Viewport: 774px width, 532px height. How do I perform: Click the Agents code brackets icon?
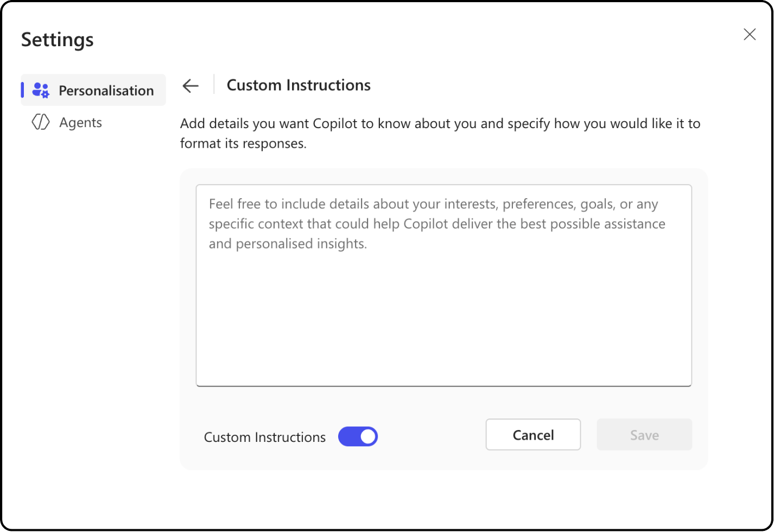click(x=40, y=122)
